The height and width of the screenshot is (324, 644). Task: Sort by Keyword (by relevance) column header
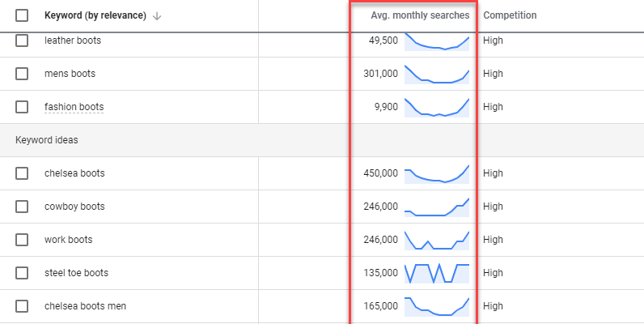[x=95, y=16]
